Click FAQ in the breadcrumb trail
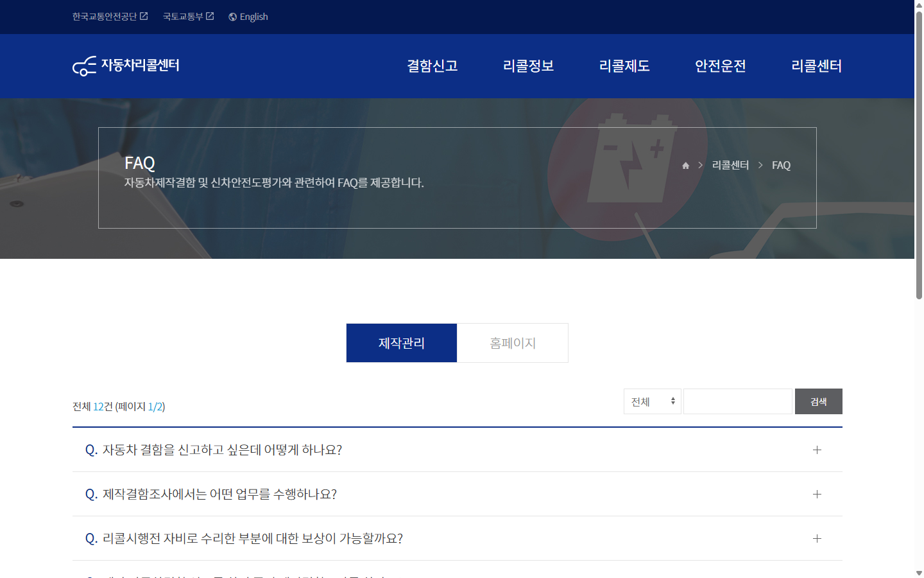Screen dimensions: 924x578 pyautogui.click(x=781, y=166)
